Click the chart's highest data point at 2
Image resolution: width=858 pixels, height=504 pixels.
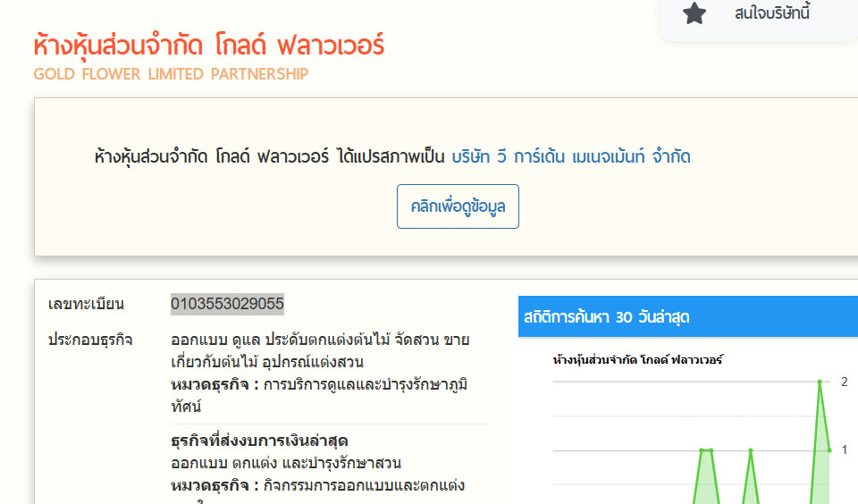click(820, 382)
